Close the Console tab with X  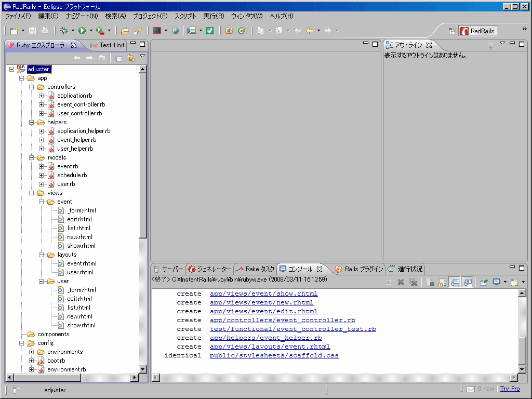[x=320, y=269]
